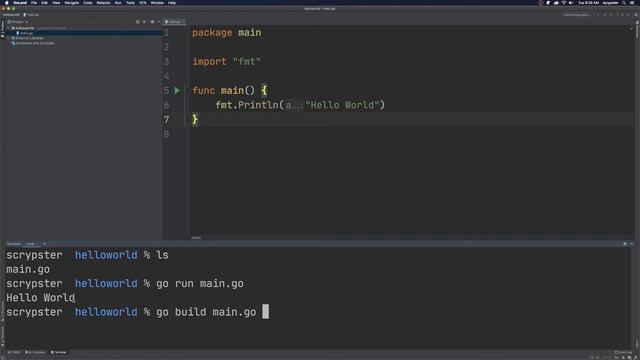The height and width of the screenshot is (360, 640).
Task: Open macOS Spotlight search in menu bar
Action: coord(624,2)
